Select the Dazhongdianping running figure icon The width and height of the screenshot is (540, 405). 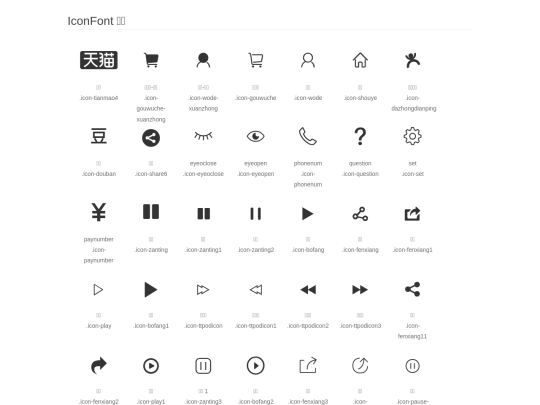tap(413, 60)
